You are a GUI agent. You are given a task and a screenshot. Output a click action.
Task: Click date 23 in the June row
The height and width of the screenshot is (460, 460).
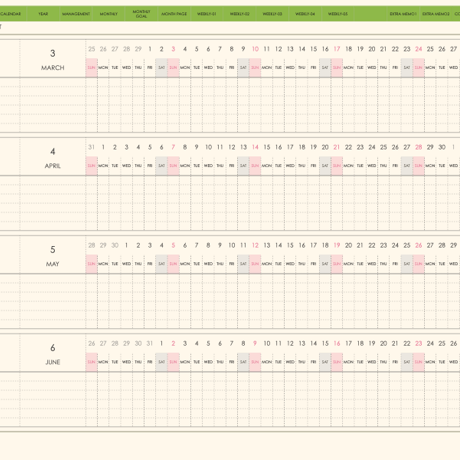[419, 343]
